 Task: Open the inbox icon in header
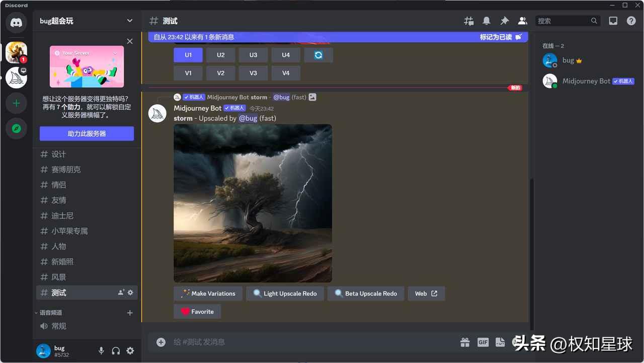[613, 21]
